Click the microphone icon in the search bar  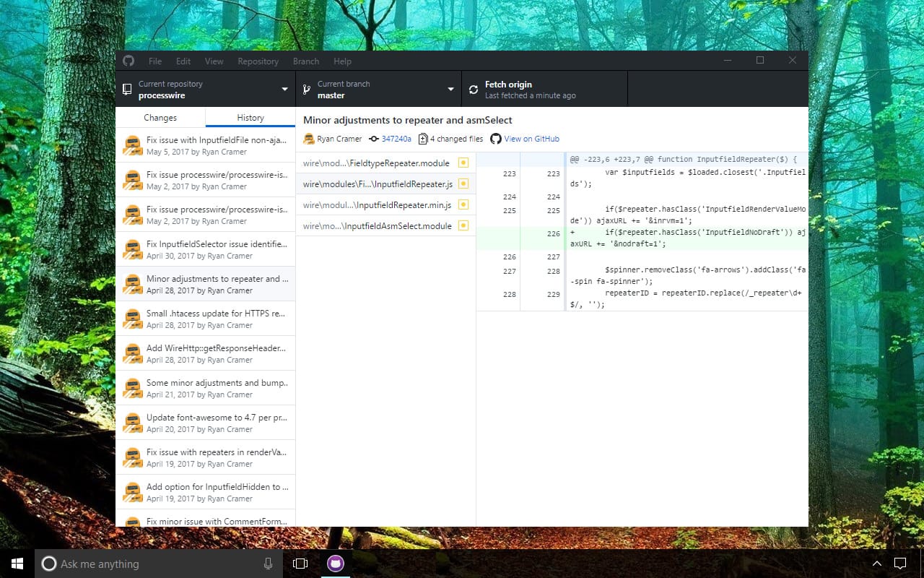[268, 564]
